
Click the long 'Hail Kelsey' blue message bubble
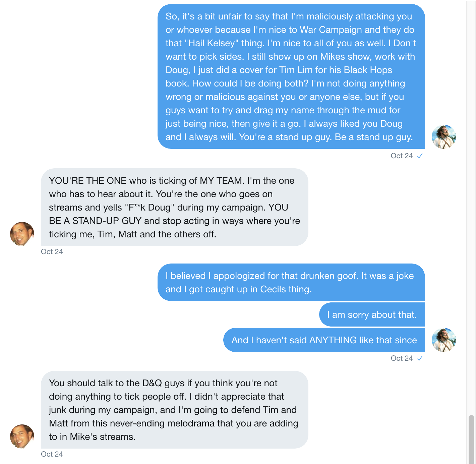(291, 76)
